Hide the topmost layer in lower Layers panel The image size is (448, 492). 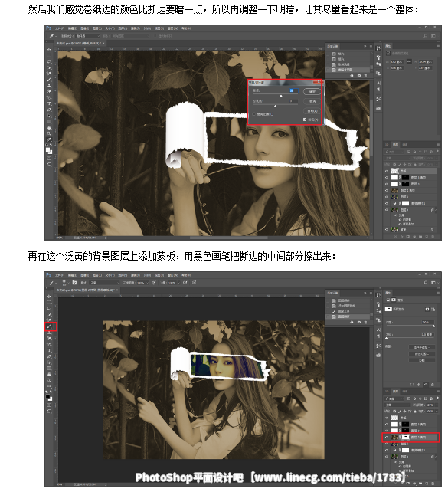point(387,418)
